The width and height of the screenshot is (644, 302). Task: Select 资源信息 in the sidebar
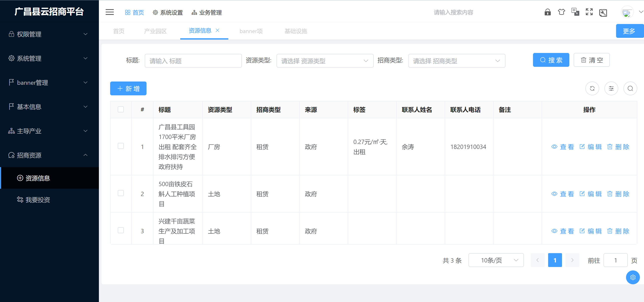[49, 178]
